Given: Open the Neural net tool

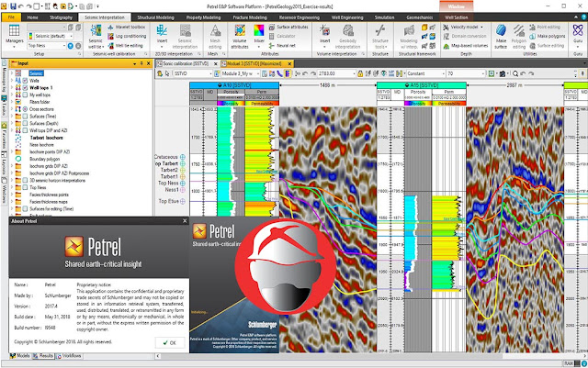Looking at the screenshot, I should tap(282, 45).
